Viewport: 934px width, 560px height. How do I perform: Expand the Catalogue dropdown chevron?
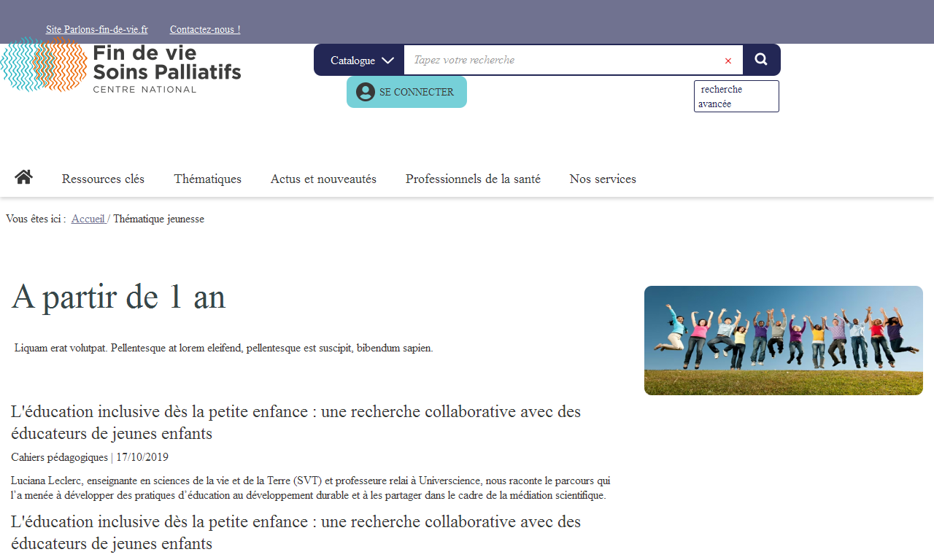click(387, 61)
